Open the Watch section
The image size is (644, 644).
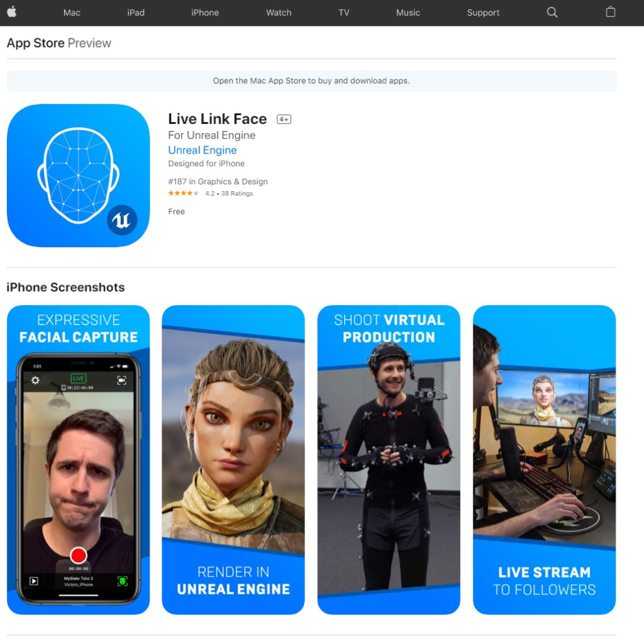[278, 13]
